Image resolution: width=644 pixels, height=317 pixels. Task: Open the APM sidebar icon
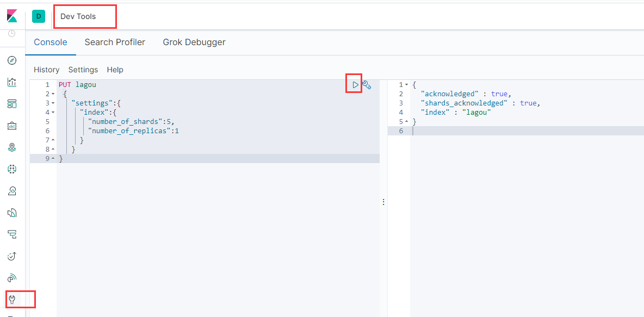pos(12,234)
